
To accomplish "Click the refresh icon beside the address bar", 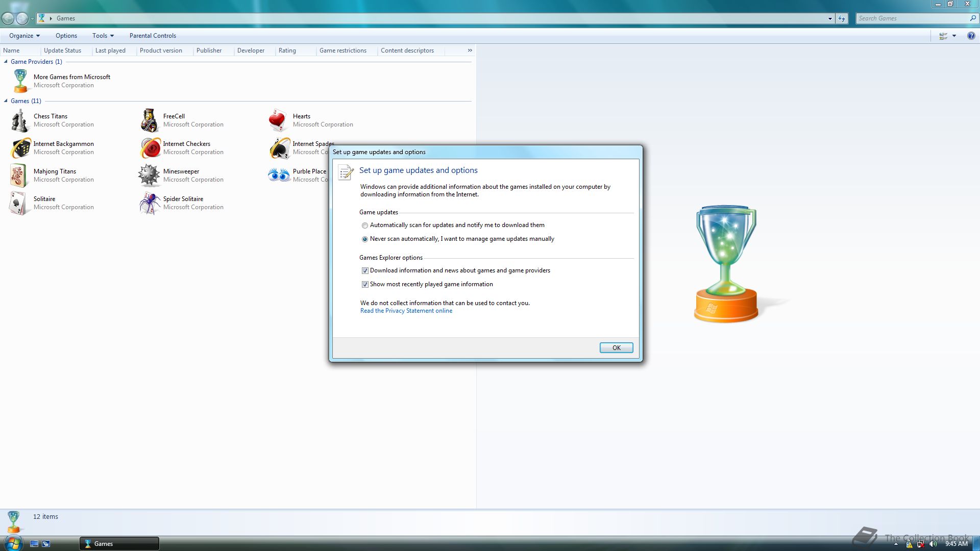I will [842, 18].
